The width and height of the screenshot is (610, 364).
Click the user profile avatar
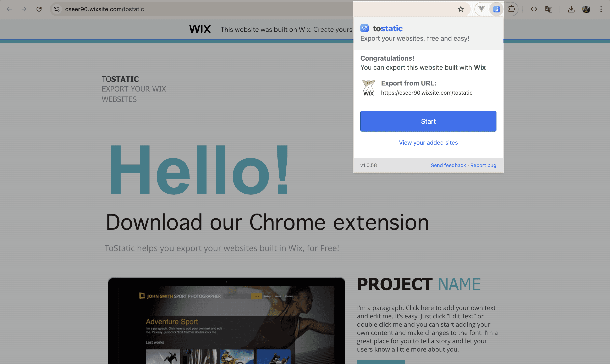586,9
